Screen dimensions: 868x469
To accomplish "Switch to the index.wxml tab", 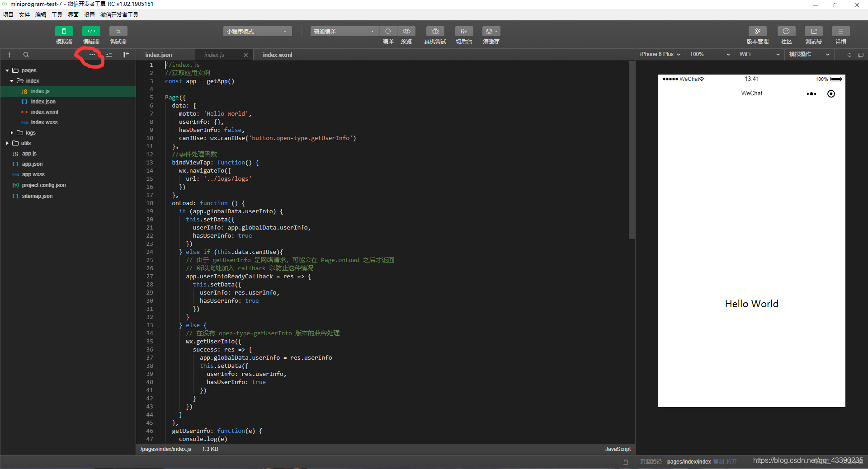I will coord(278,55).
